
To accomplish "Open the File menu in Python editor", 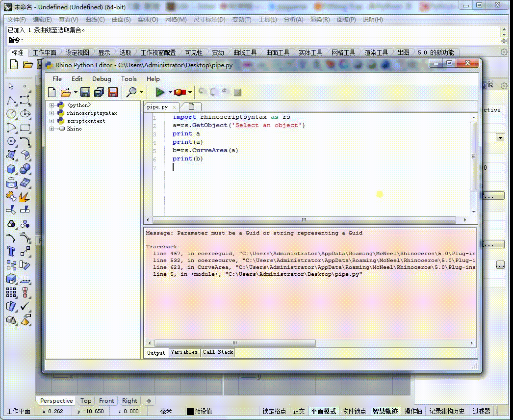I will [57, 79].
